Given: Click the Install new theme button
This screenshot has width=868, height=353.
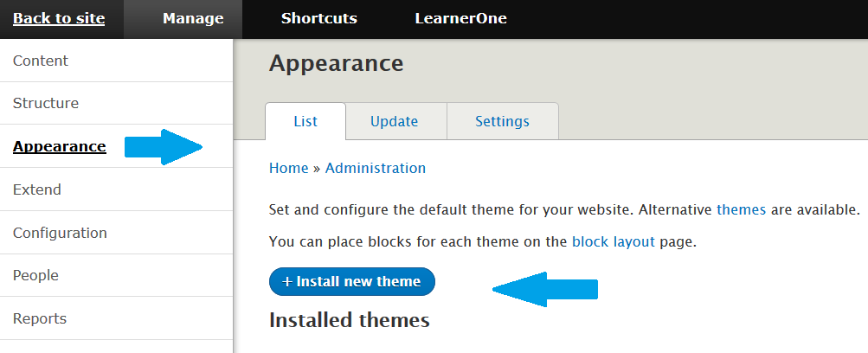Looking at the screenshot, I should coord(352,282).
